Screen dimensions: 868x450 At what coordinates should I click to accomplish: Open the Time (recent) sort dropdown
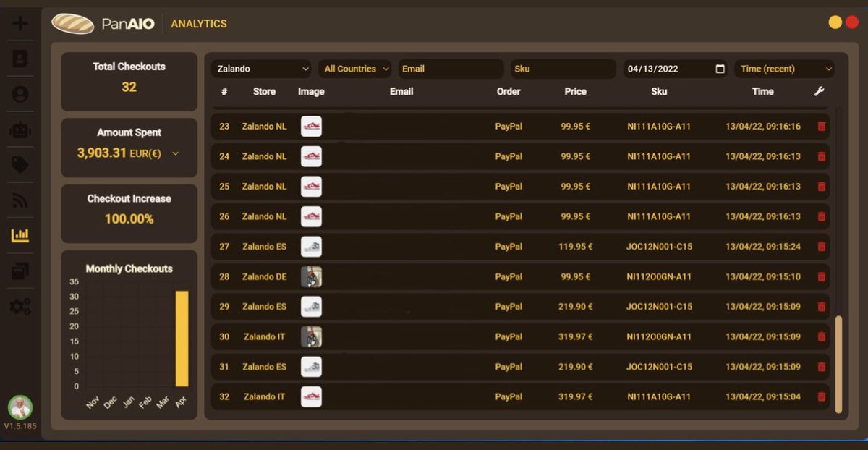pyautogui.click(x=784, y=69)
